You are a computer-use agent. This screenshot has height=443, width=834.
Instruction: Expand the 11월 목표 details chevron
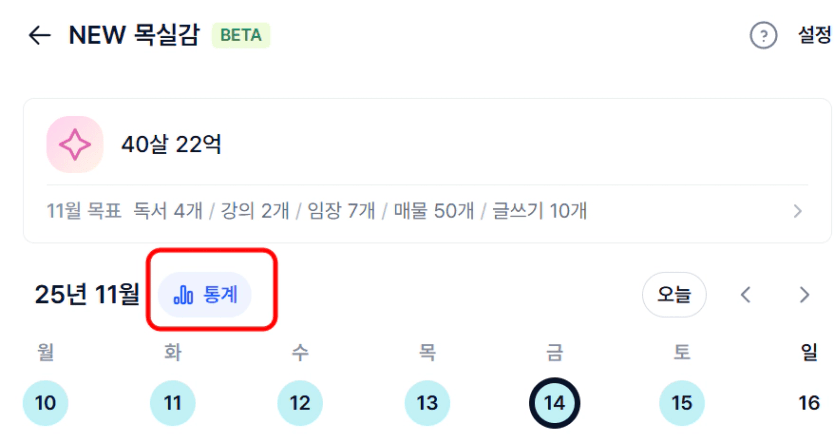tap(797, 211)
